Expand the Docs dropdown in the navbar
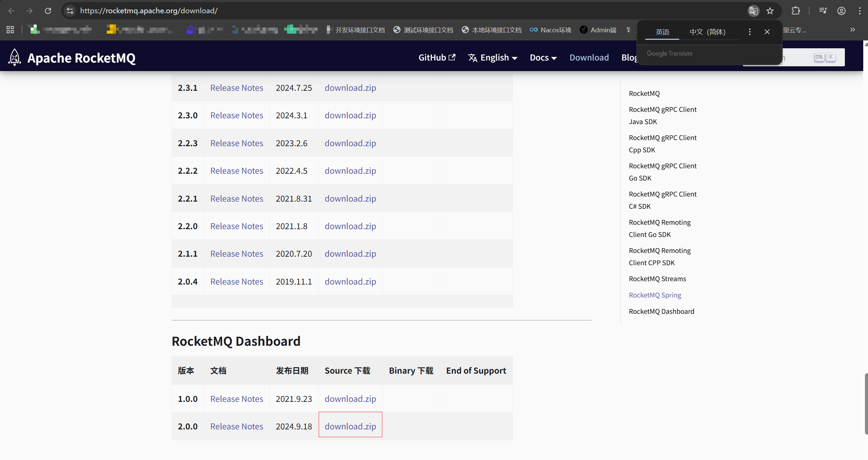Screen dimensions: 868x460 pos(543,57)
